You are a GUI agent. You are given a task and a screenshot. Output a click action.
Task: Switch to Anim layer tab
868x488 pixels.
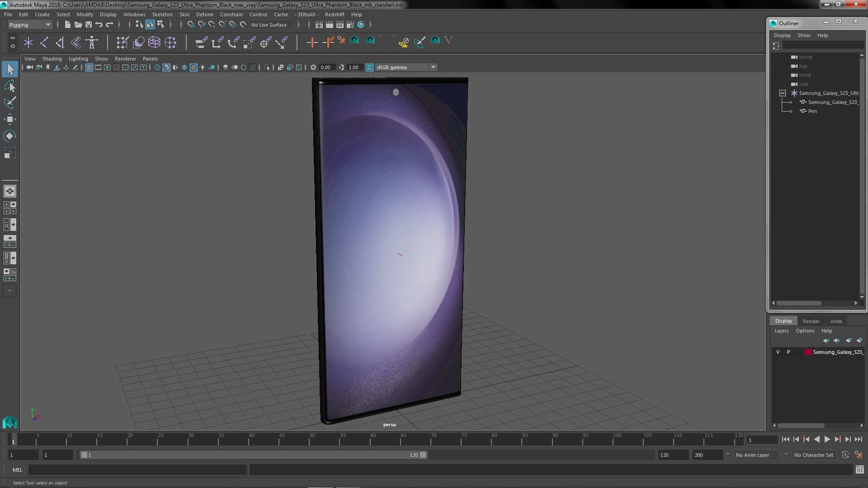tap(836, 321)
